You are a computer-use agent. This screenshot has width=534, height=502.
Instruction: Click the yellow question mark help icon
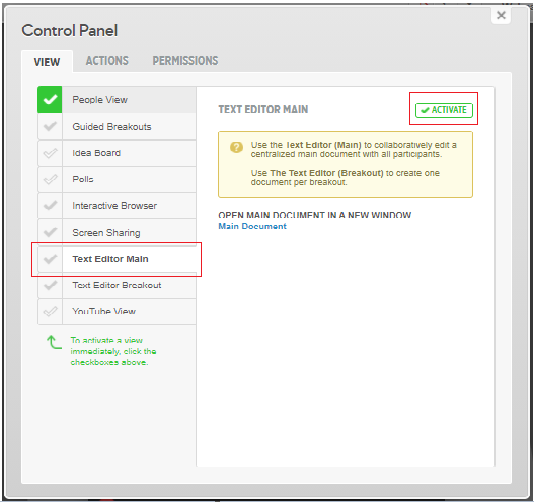(x=236, y=147)
